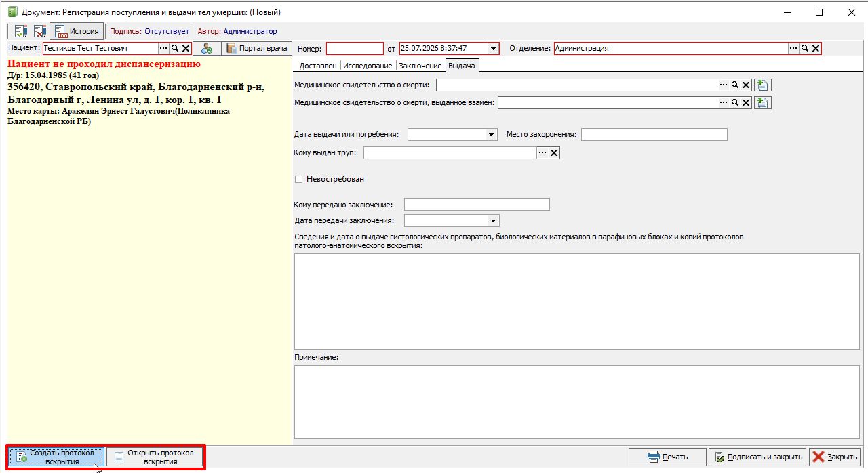Add replacement death certificate green icon

(x=763, y=103)
